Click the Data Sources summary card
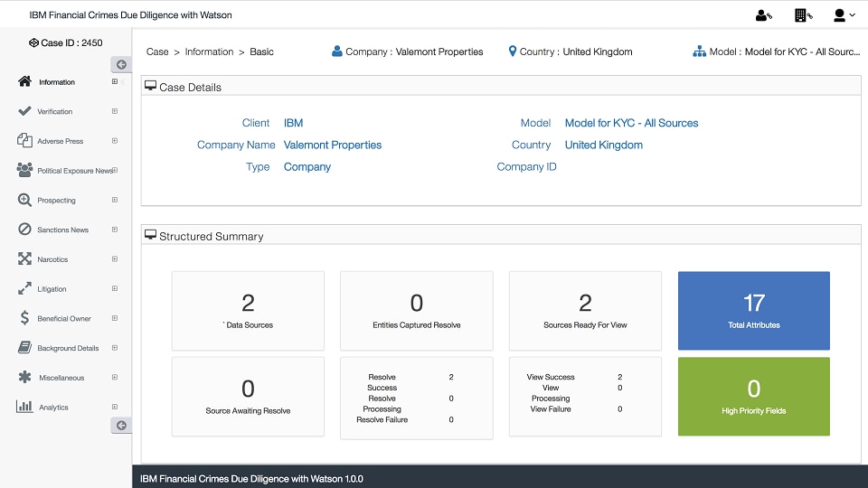Screen dimensions: 868x488 click(248, 310)
